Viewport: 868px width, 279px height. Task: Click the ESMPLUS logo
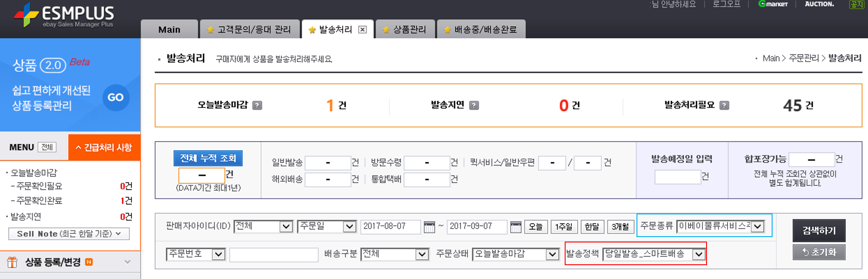[x=64, y=16]
